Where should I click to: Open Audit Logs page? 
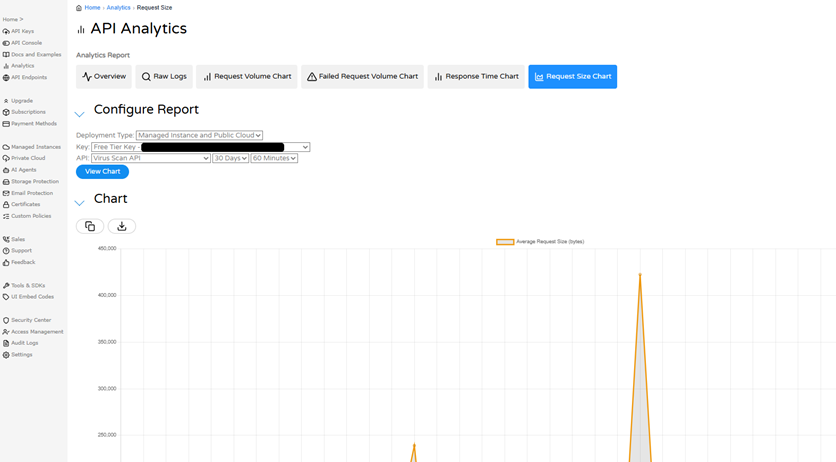[21, 343]
